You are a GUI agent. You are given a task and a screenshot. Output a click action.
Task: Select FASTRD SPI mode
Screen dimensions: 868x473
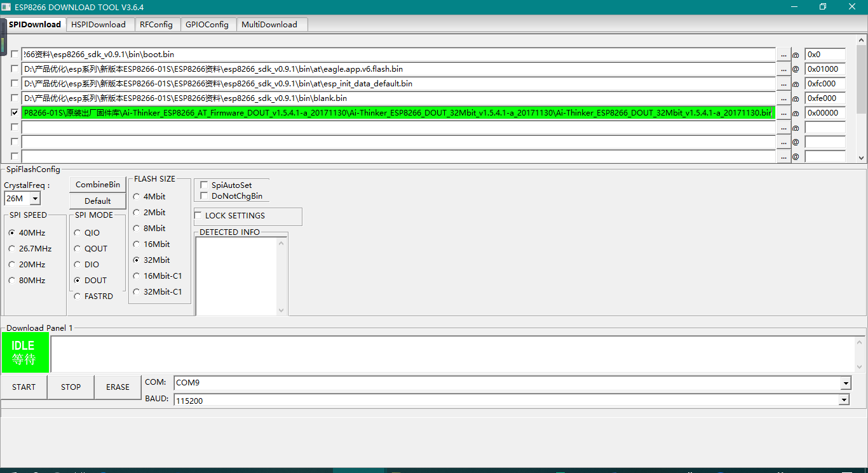pyautogui.click(x=78, y=296)
